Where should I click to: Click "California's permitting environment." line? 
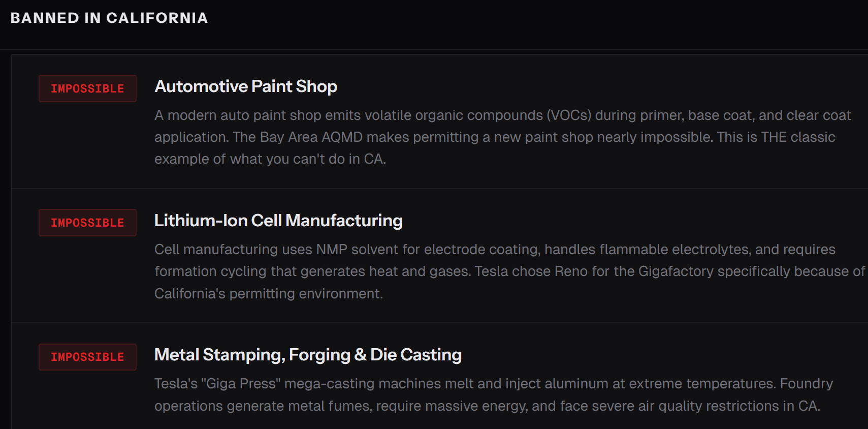point(269,294)
